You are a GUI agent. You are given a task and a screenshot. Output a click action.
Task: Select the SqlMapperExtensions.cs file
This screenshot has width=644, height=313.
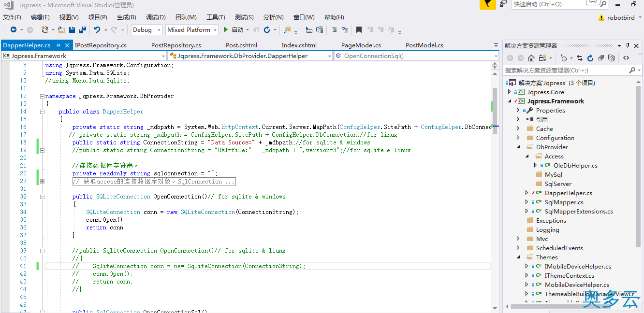point(579,212)
